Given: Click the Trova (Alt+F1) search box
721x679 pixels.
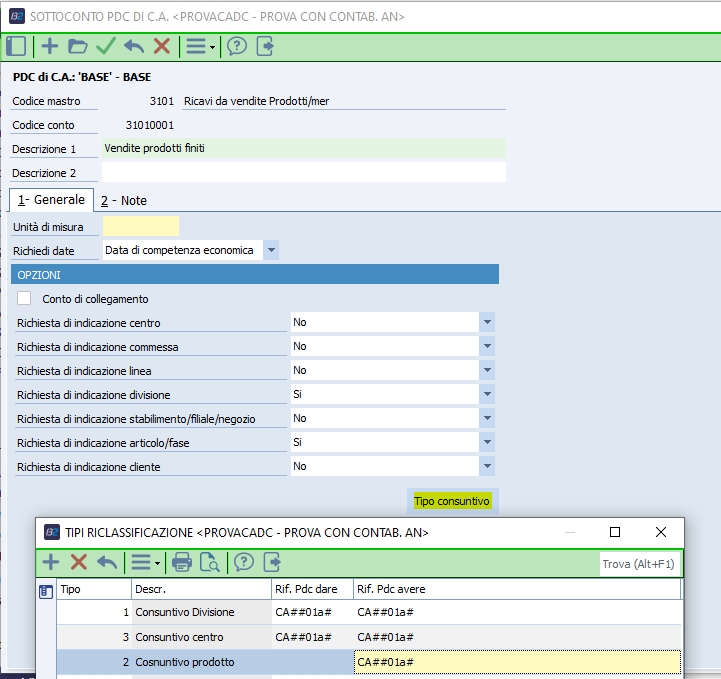Looking at the screenshot, I should (x=640, y=564).
